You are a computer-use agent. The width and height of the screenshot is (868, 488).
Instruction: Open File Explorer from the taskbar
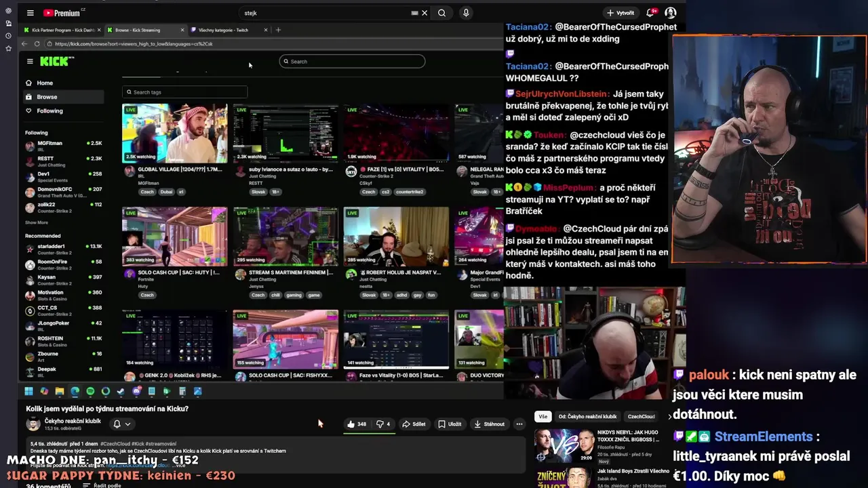(x=60, y=391)
